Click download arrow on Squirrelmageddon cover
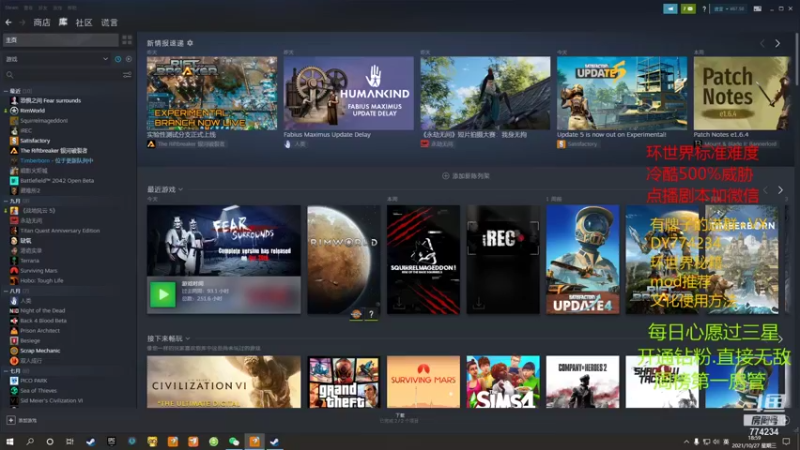The height and width of the screenshot is (450, 800). [x=399, y=304]
